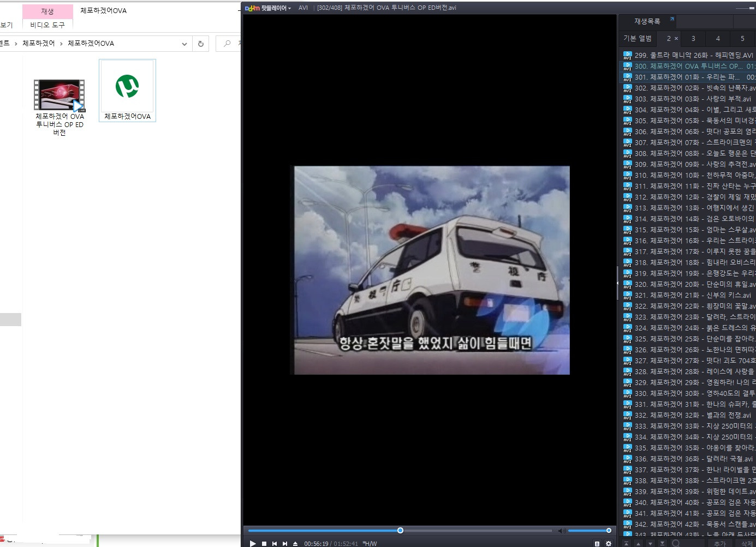Screen dimensions: 756x547
Task: Click the AVI icon of item 304
Action: click(x=627, y=110)
